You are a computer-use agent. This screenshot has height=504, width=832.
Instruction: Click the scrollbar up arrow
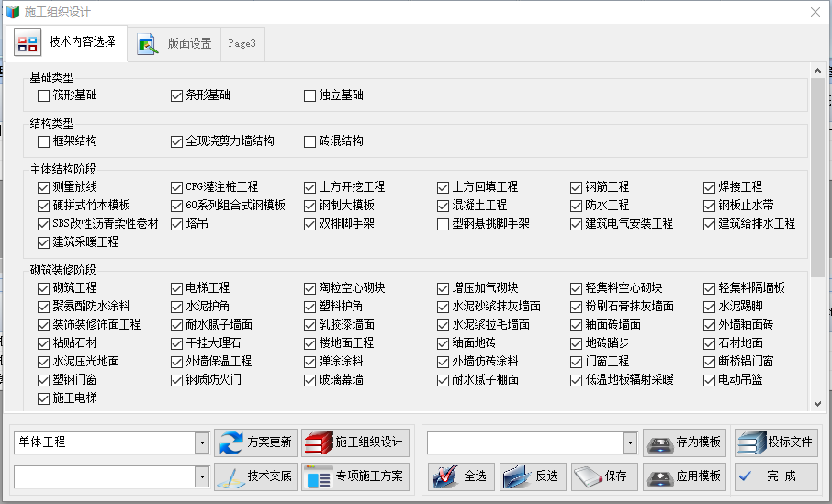click(x=817, y=71)
